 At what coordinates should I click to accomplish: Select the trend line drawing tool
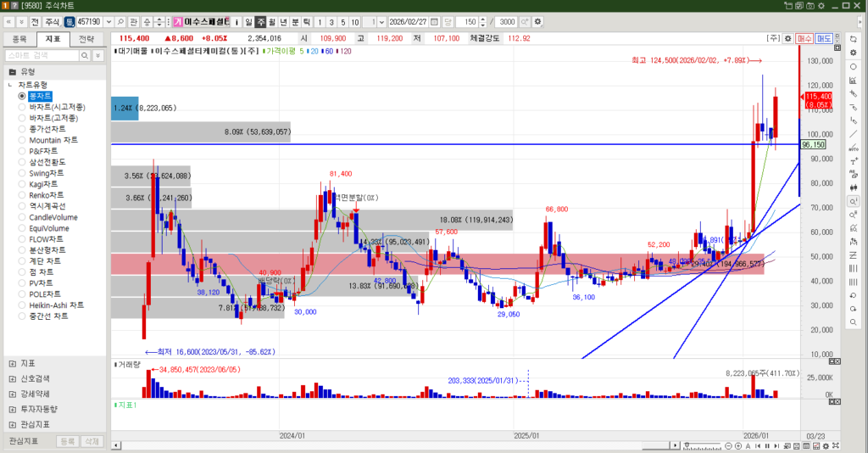853,134
